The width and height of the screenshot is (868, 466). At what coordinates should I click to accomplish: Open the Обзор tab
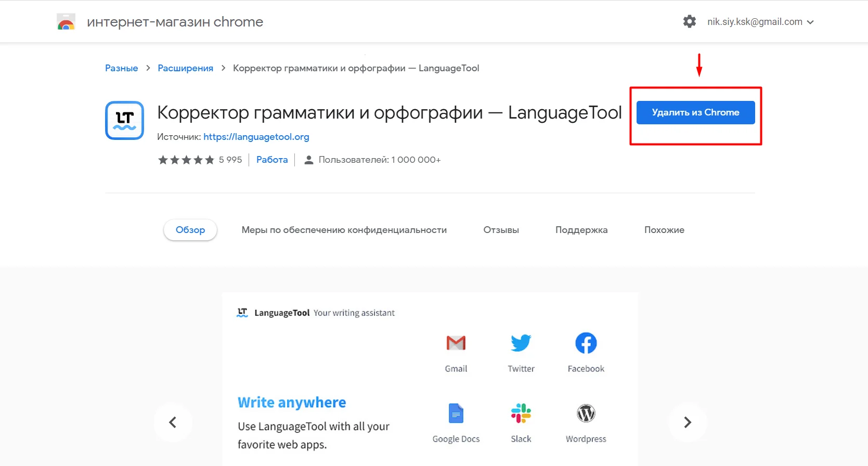190,230
